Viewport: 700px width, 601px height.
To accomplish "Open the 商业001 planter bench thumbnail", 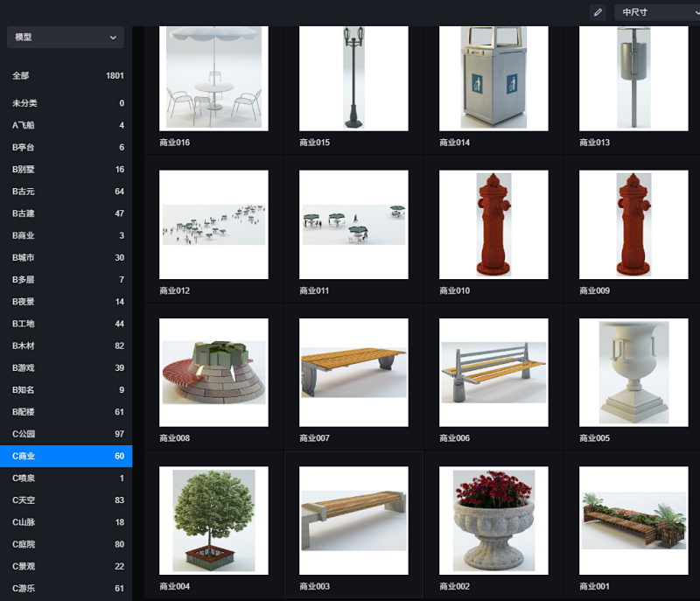I will click(633, 521).
